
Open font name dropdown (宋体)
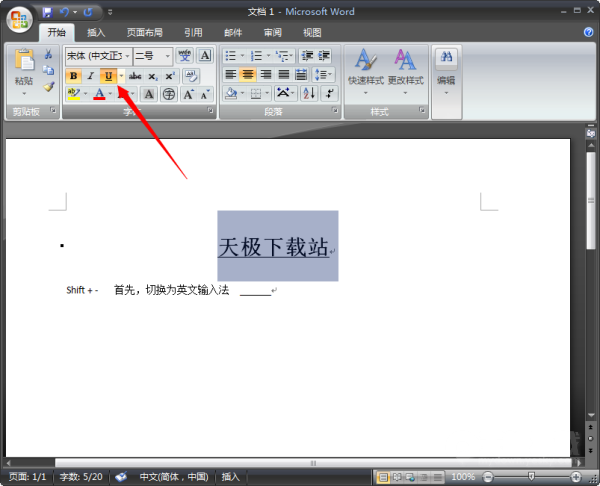click(127, 56)
